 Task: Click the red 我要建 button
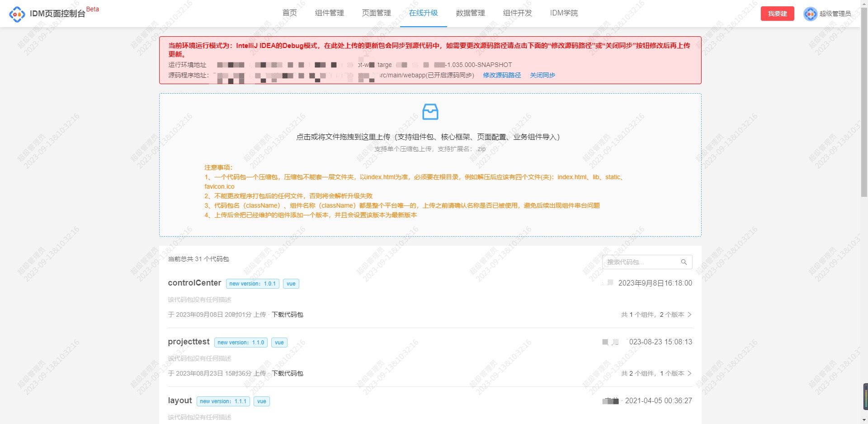click(x=778, y=14)
